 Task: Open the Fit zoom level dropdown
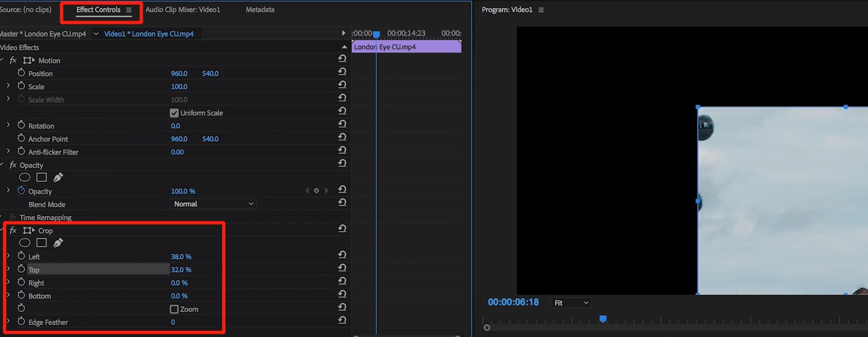(x=571, y=303)
